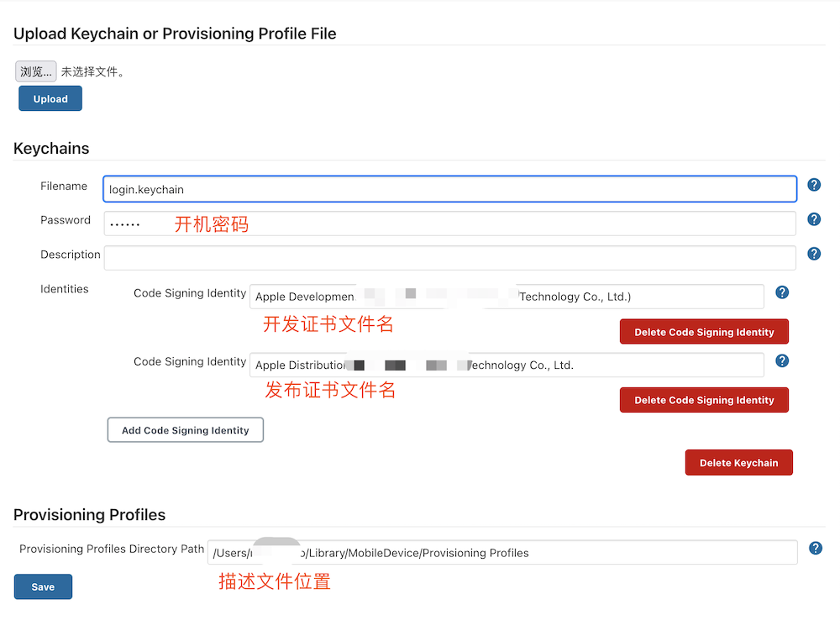
Task: Click the Identities label
Action: (x=65, y=289)
